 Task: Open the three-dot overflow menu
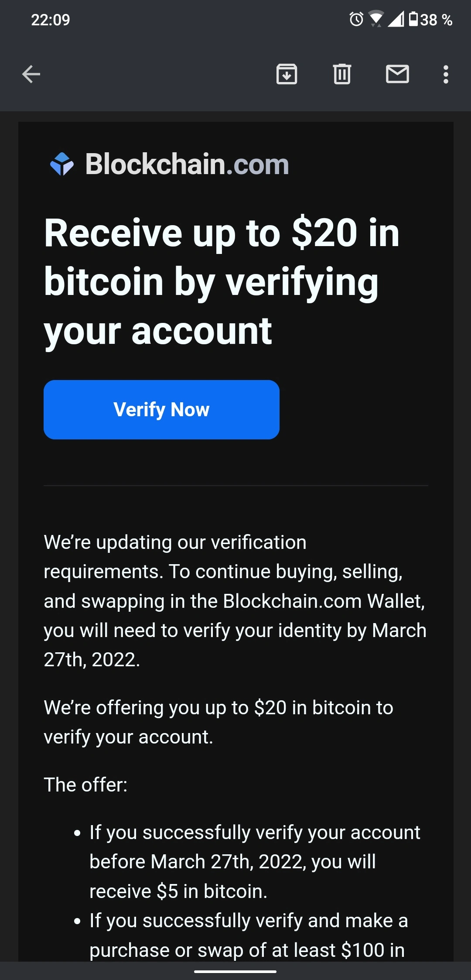[x=445, y=74]
